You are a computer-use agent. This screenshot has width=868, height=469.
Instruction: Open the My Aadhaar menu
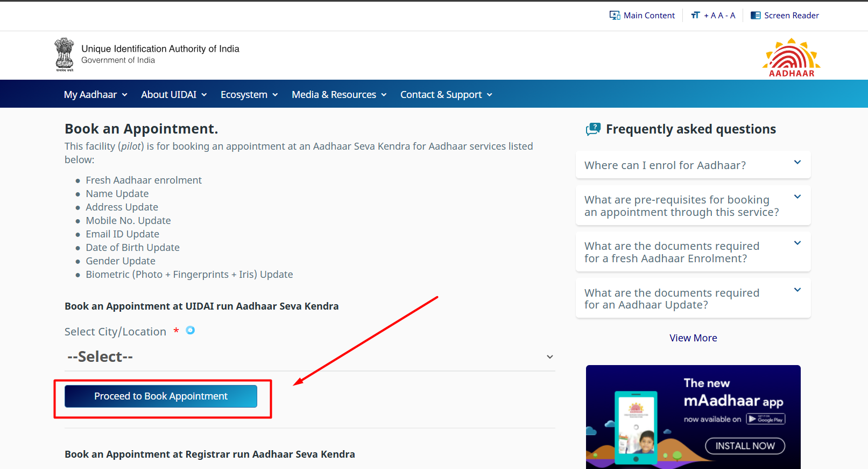[x=96, y=95]
